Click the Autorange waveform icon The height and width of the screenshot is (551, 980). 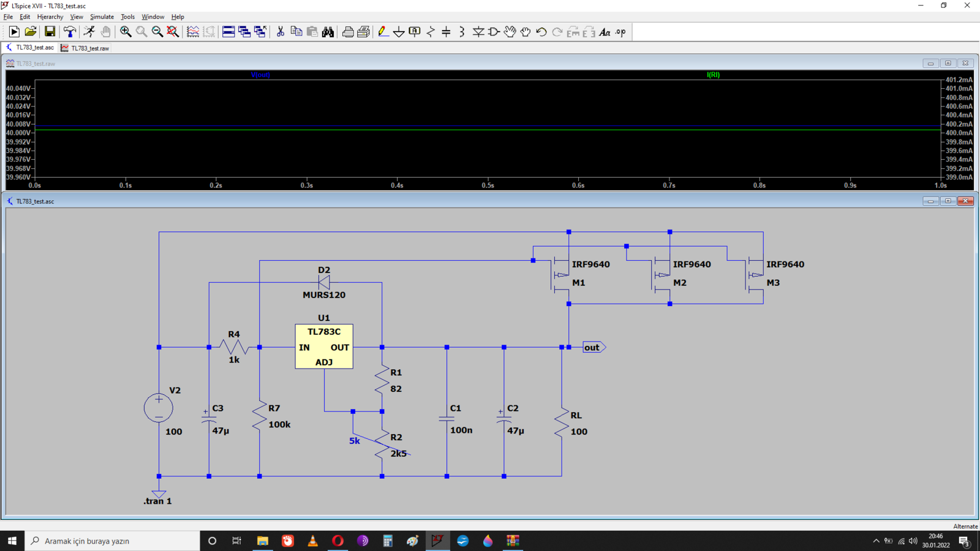[193, 32]
